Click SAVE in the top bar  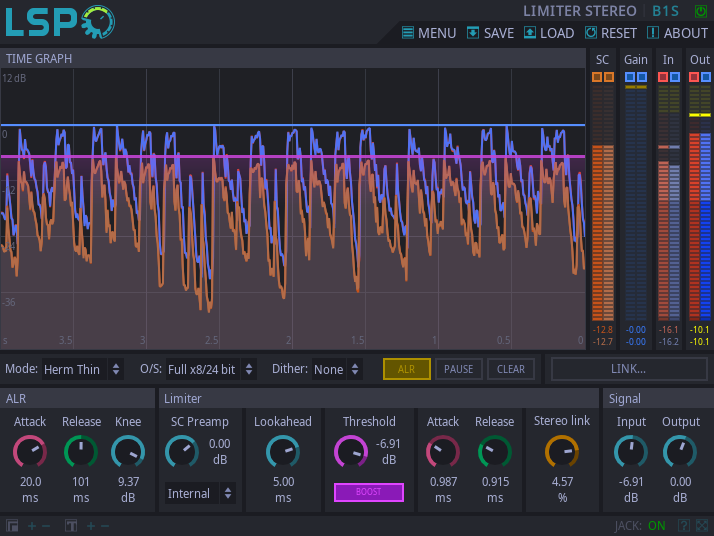click(490, 33)
